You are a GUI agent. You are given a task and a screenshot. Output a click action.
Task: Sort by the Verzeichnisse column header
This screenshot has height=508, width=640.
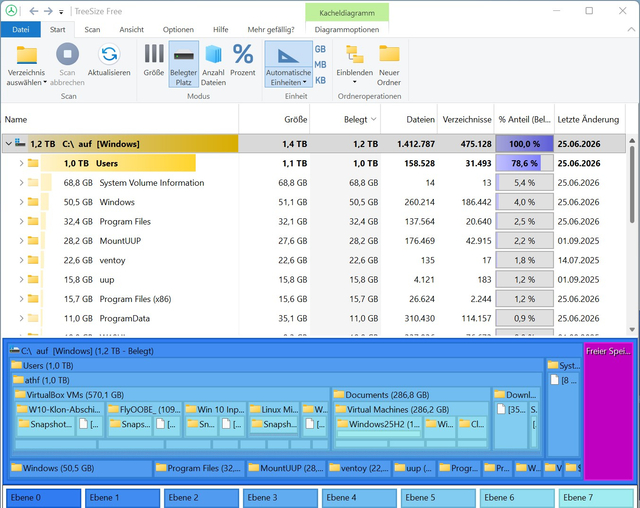(x=466, y=120)
